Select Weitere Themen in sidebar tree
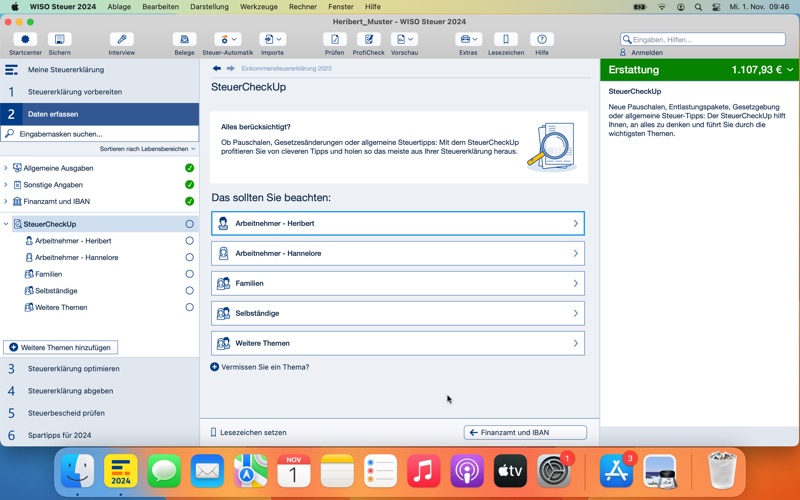The height and width of the screenshot is (500, 800). (x=61, y=307)
